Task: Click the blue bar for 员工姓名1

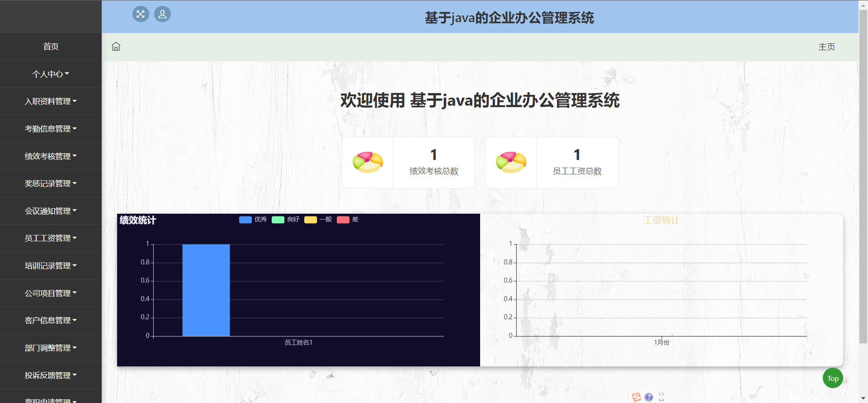Action: point(206,290)
